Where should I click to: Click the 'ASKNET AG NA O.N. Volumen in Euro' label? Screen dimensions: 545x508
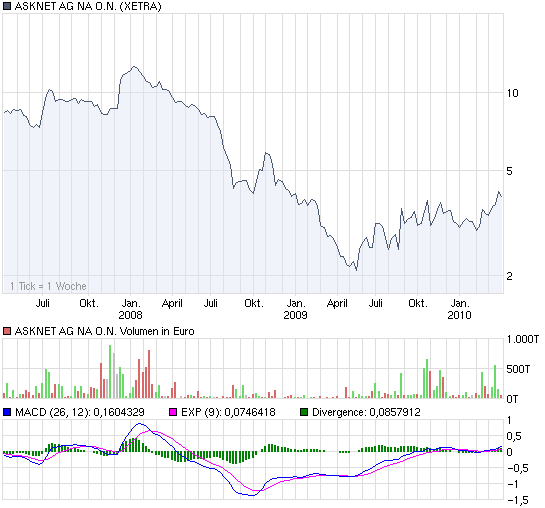pyautogui.click(x=104, y=331)
